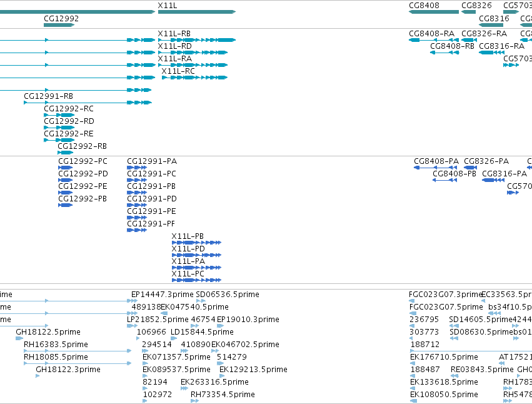Select the CG12991-PD protein label

[152, 199]
